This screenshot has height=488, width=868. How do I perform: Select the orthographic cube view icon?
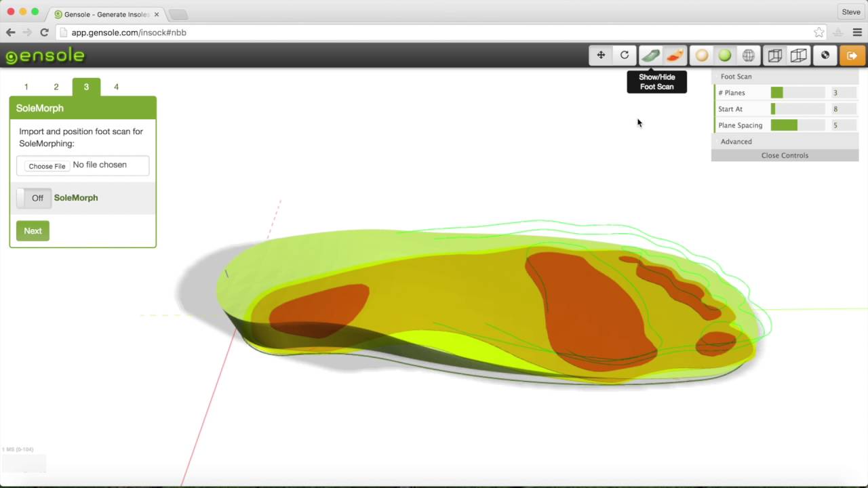(799, 56)
